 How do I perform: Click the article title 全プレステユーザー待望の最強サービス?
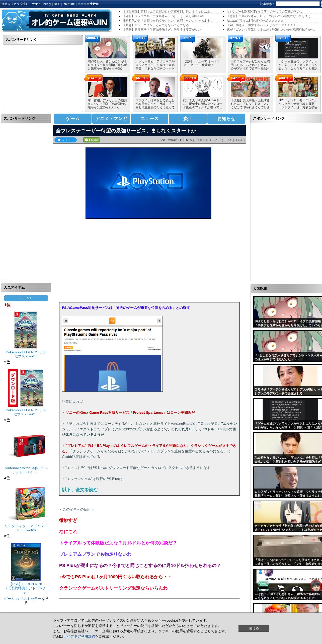pyautogui.click(x=126, y=131)
